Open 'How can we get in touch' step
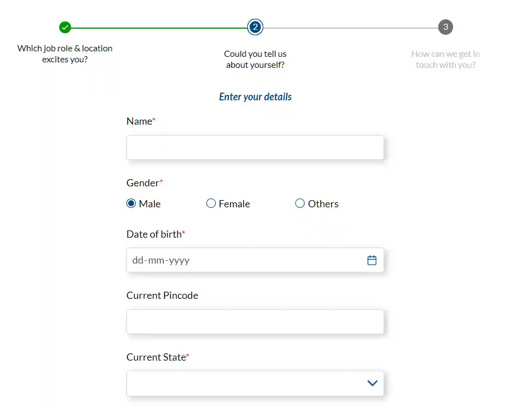The height and width of the screenshot is (408, 532). click(x=445, y=60)
